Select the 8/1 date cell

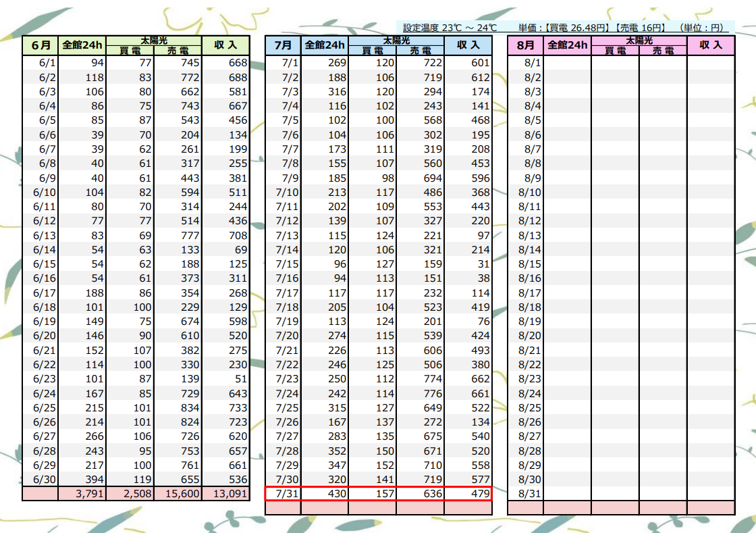pyautogui.click(x=526, y=63)
